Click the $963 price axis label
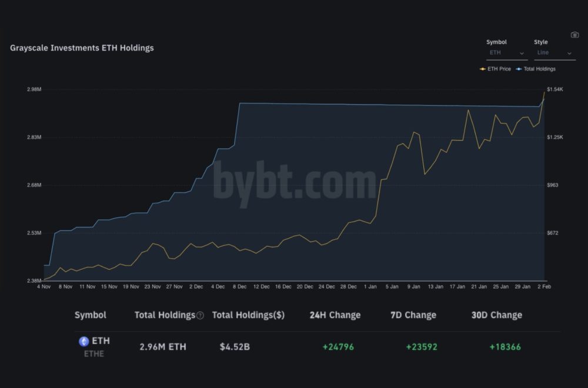Image resolution: width=588 pixels, height=388 pixels. pos(553,185)
